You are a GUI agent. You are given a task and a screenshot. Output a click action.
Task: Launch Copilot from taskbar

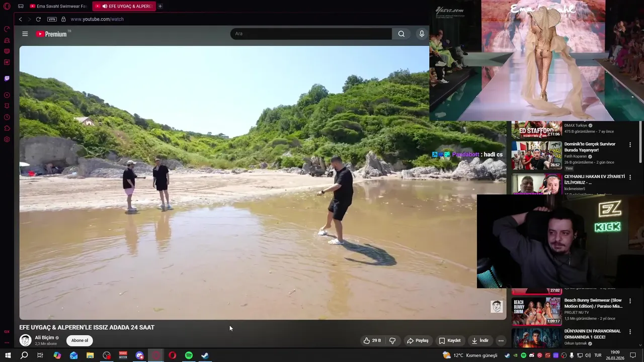(x=57, y=355)
